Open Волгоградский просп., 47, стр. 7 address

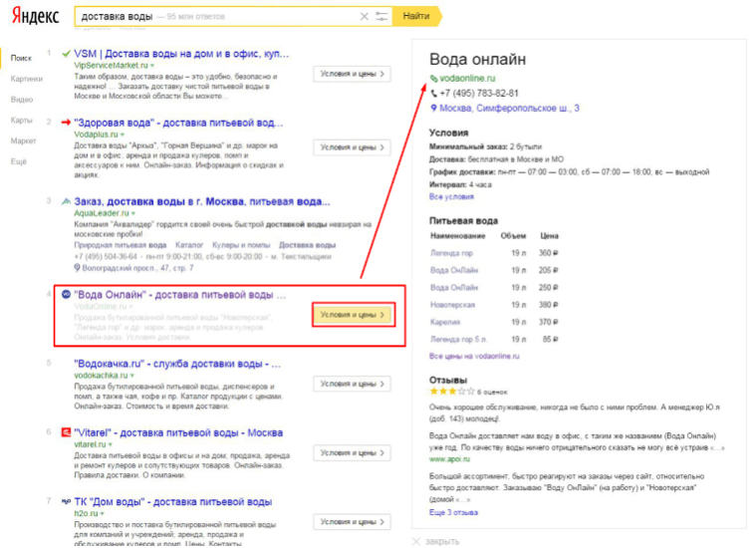pos(137,267)
